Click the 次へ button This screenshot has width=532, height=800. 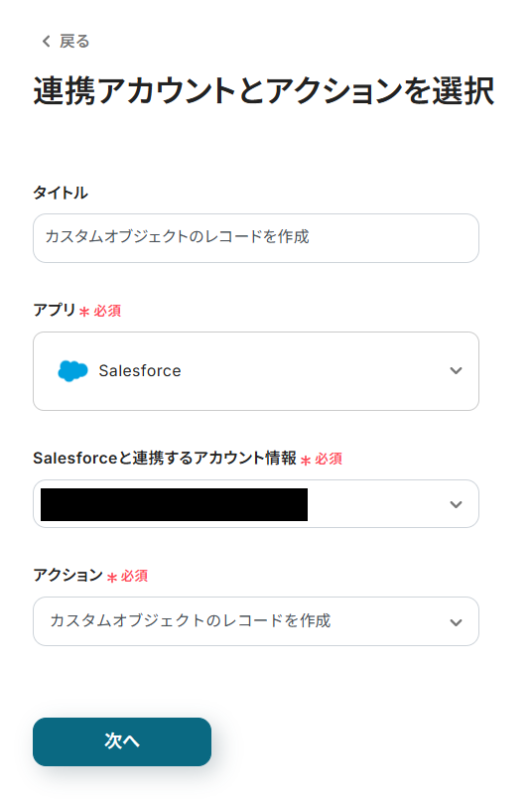coord(122,741)
